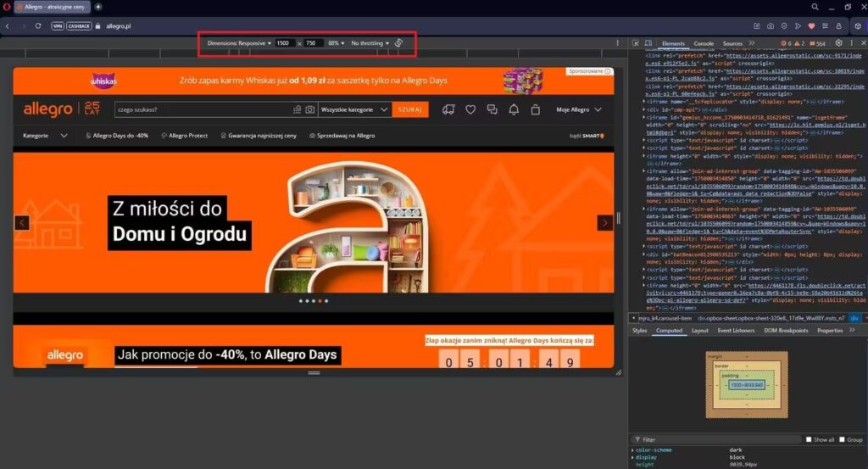Click the camera snapshot icon in Opera toolbar
Image resolution: width=868 pixels, height=469 pixels.
coord(770,25)
